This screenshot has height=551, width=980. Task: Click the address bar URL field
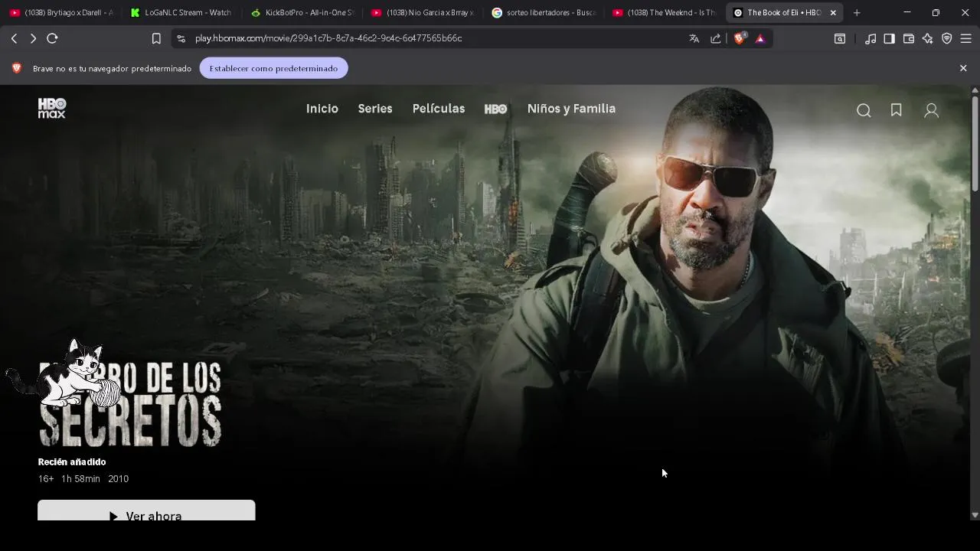(x=429, y=38)
